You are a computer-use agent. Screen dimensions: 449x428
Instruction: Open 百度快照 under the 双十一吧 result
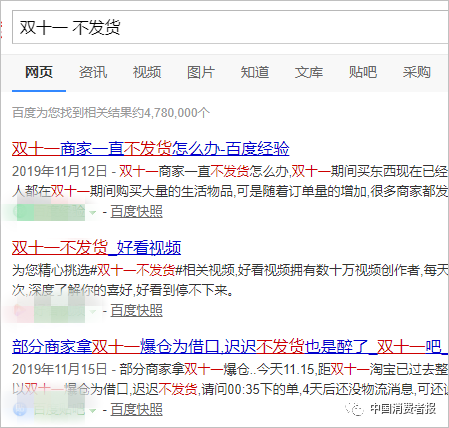[x=136, y=409]
